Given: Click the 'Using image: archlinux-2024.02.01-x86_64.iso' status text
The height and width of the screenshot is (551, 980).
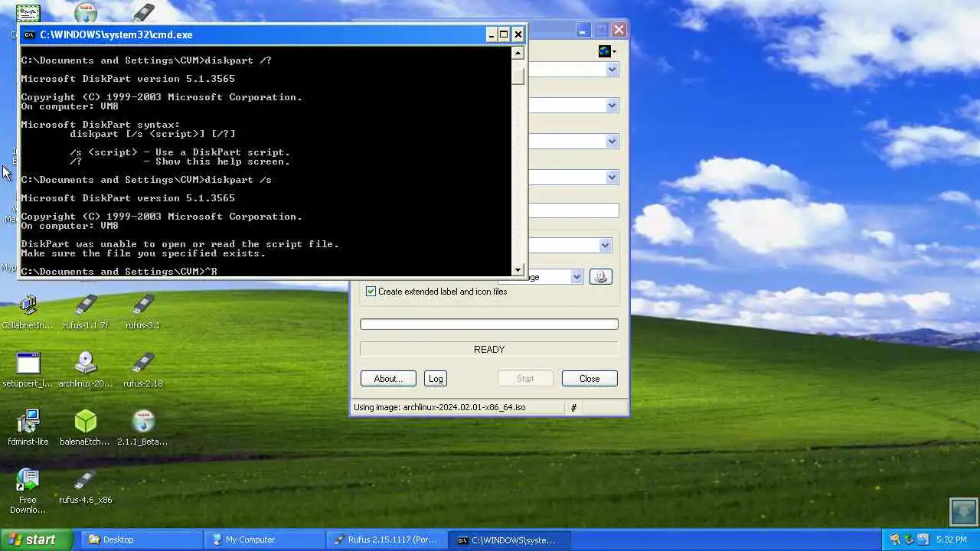Looking at the screenshot, I should click(x=439, y=407).
